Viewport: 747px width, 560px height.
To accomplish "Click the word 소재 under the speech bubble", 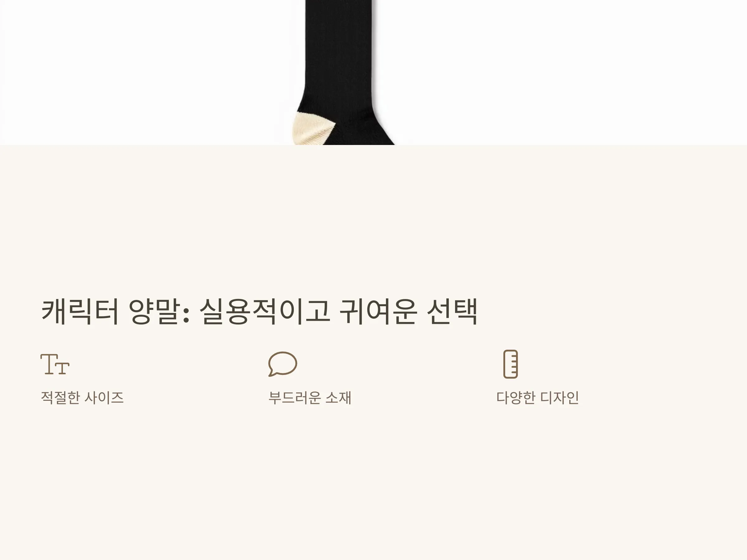I will click(338, 398).
